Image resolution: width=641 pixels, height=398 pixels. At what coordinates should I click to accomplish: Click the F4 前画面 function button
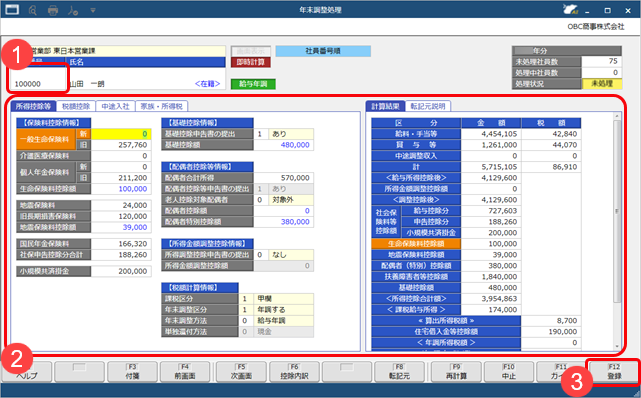click(185, 371)
